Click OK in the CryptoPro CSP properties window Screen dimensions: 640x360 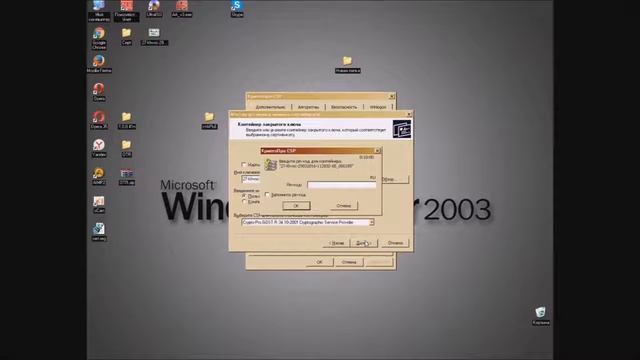click(319, 262)
